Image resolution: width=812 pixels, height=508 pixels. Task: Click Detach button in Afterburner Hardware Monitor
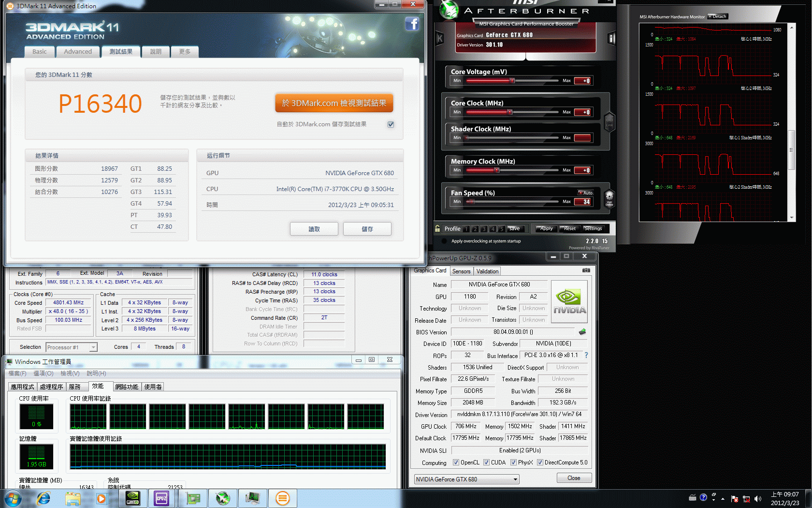tap(718, 16)
